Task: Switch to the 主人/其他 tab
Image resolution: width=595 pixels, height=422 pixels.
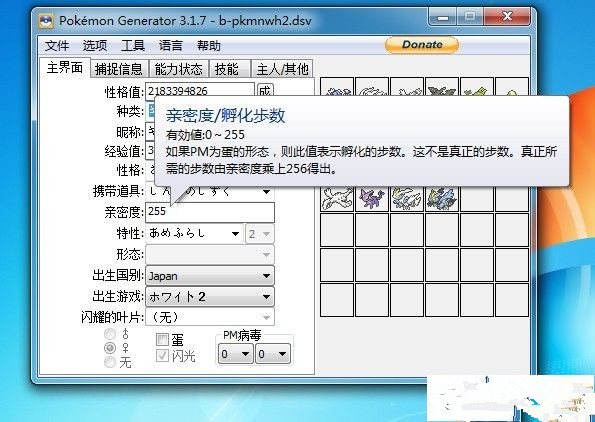Action: point(282,69)
